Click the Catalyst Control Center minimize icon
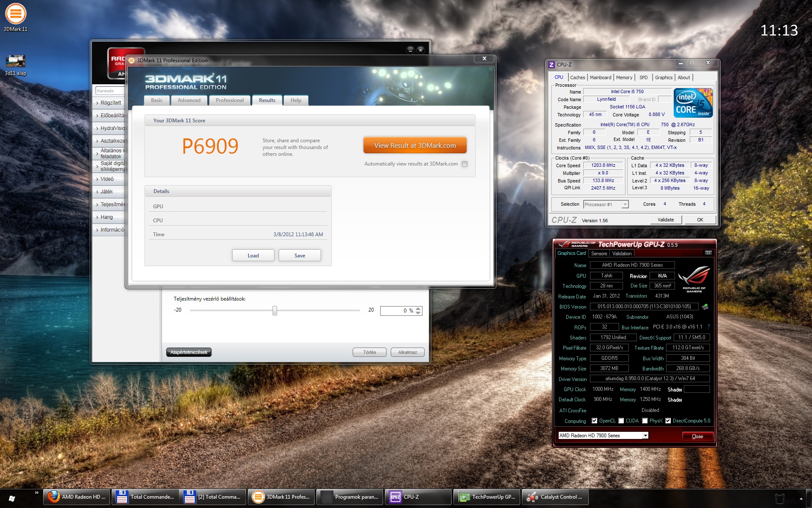Screen dimensions: 812x508 [410, 50]
